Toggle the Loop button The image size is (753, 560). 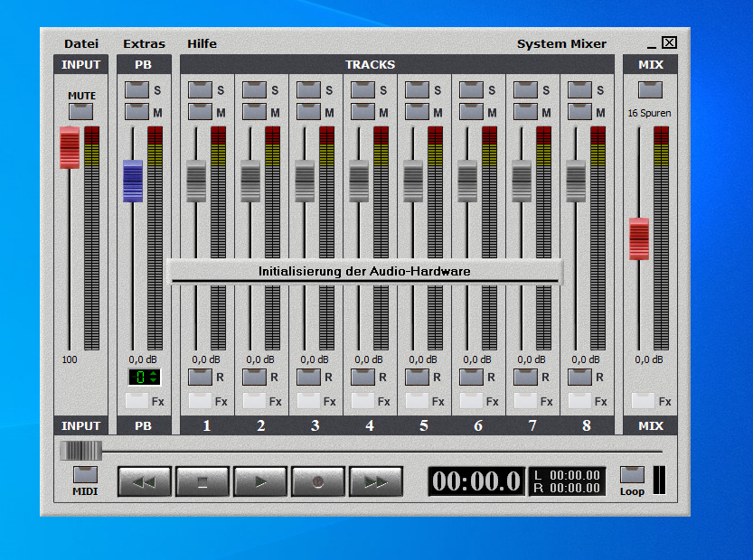click(x=632, y=474)
